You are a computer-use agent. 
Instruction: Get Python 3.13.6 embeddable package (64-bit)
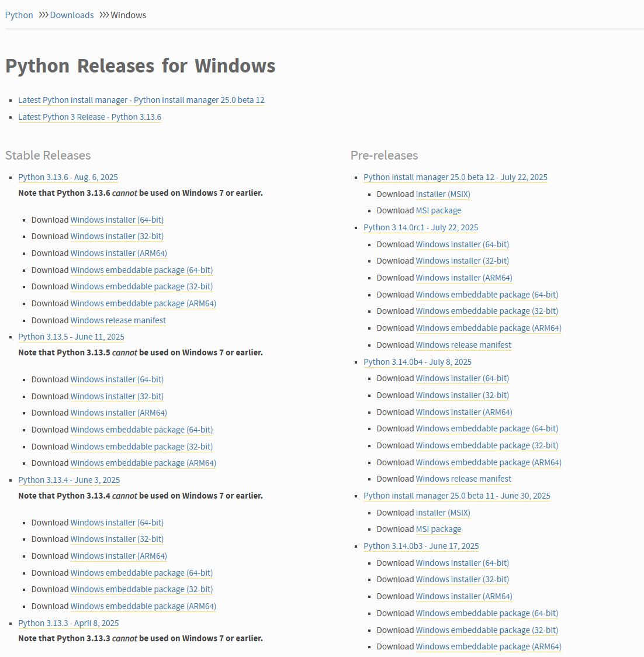coord(141,270)
